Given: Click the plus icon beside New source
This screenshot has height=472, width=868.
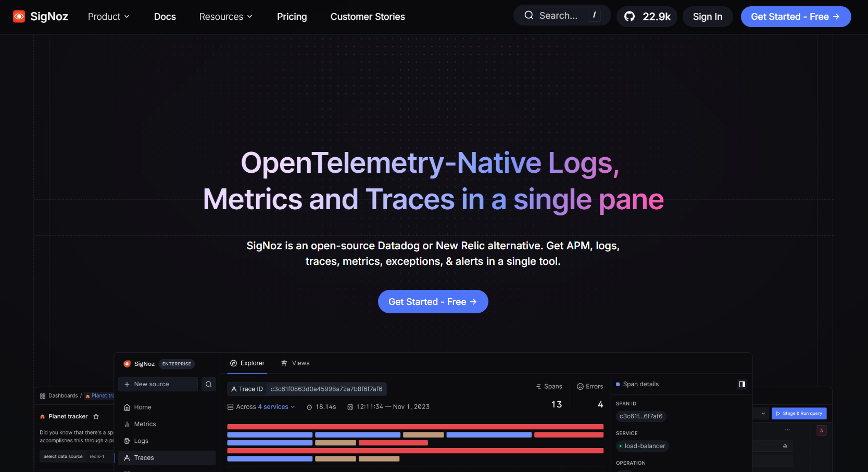Looking at the screenshot, I should (x=127, y=384).
